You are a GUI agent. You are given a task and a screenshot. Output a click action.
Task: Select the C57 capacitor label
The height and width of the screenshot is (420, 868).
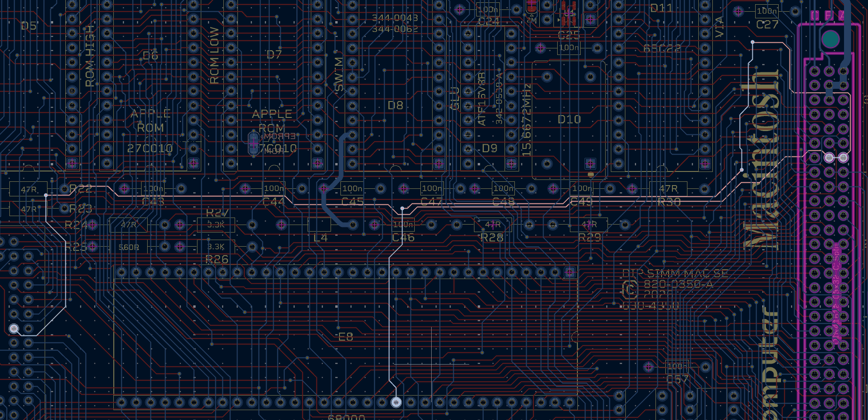[x=678, y=379]
